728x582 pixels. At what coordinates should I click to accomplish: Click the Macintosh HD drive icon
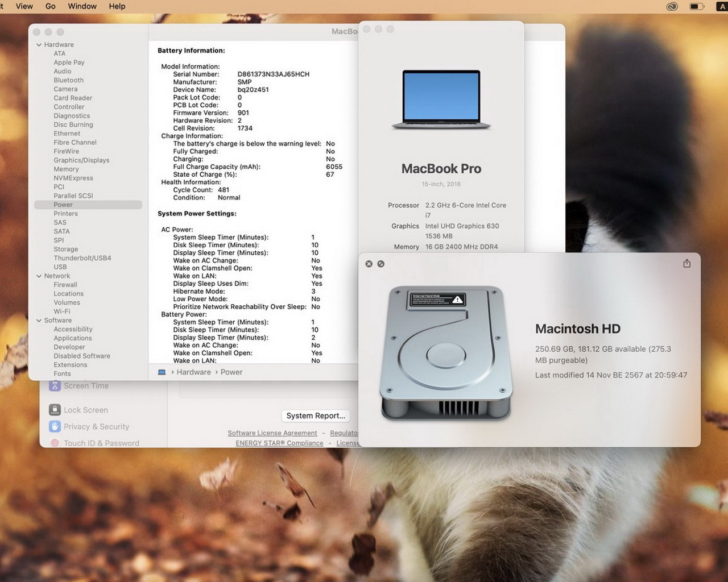coord(446,353)
